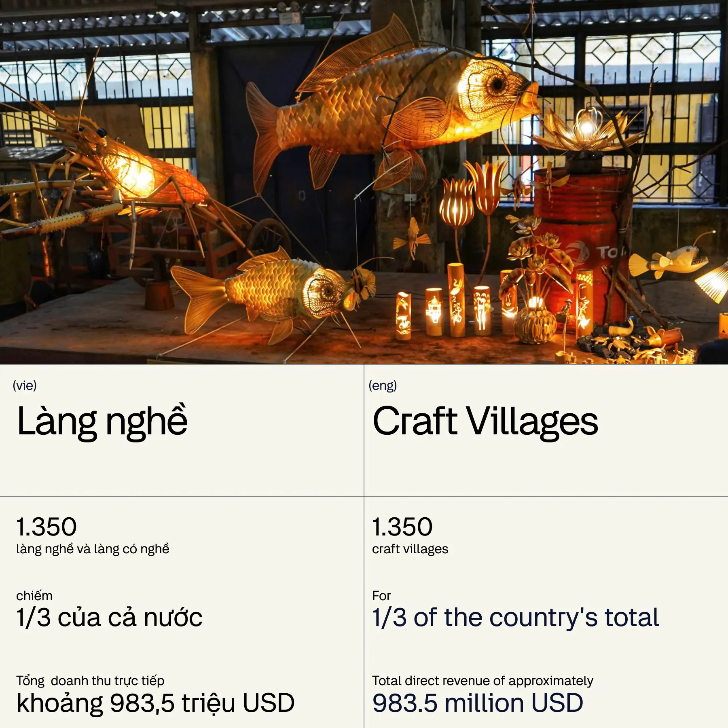Viewport: 728px width, 728px height.
Task: Click the "khoảng 983,5 triệu USD" figure
Action: [155, 703]
